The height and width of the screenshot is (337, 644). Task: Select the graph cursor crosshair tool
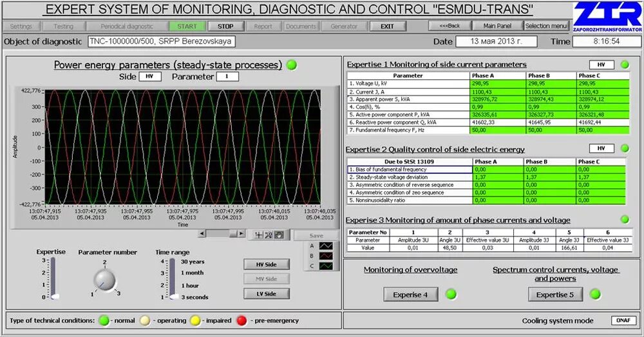[259, 235]
